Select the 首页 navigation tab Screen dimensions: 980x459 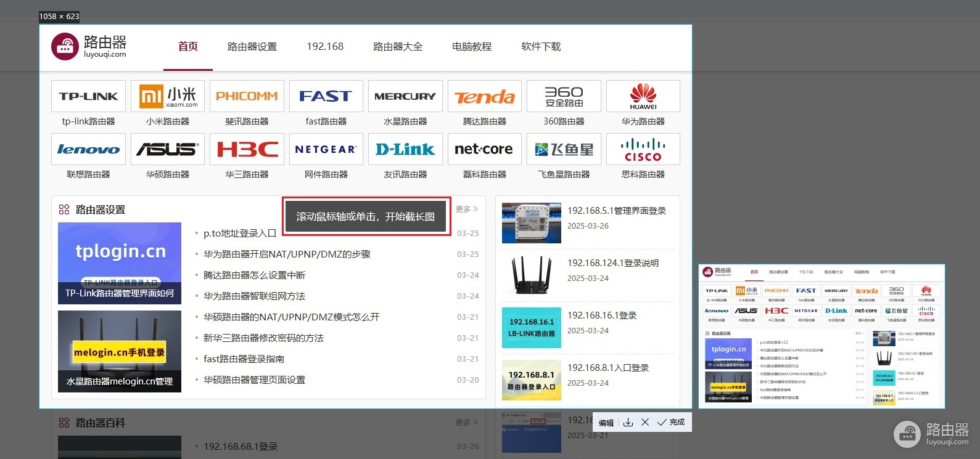pyautogui.click(x=188, y=46)
